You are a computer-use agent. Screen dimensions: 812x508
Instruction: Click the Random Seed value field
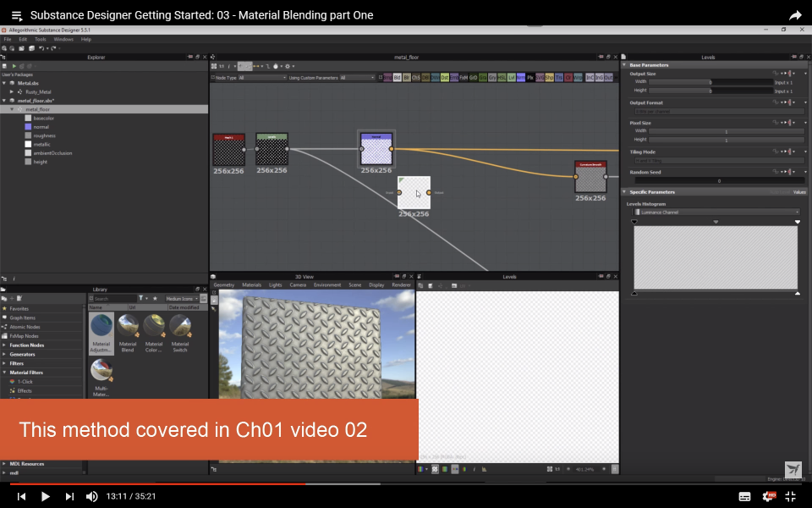click(x=719, y=181)
